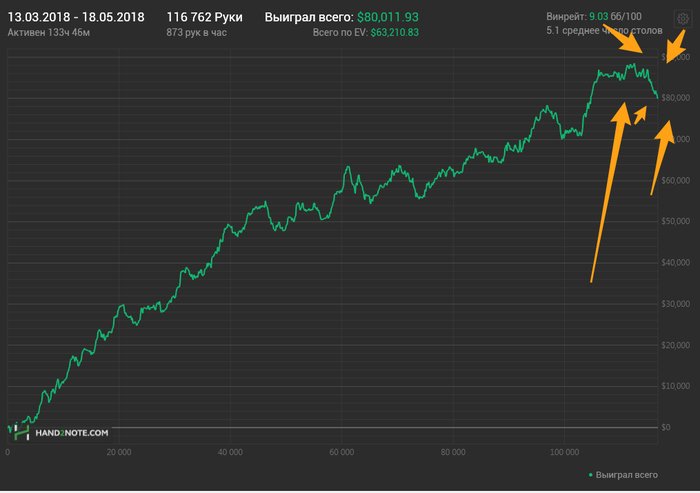Image resolution: width=700 pixels, height=493 pixels.
Task: Click the '873 рук в час' label
Action: [x=200, y=33]
